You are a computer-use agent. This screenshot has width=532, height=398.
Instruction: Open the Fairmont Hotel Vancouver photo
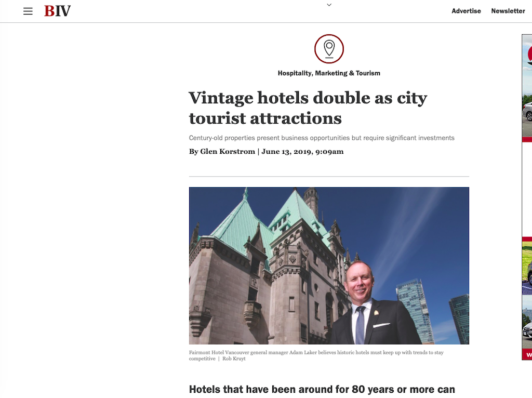coord(329,266)
